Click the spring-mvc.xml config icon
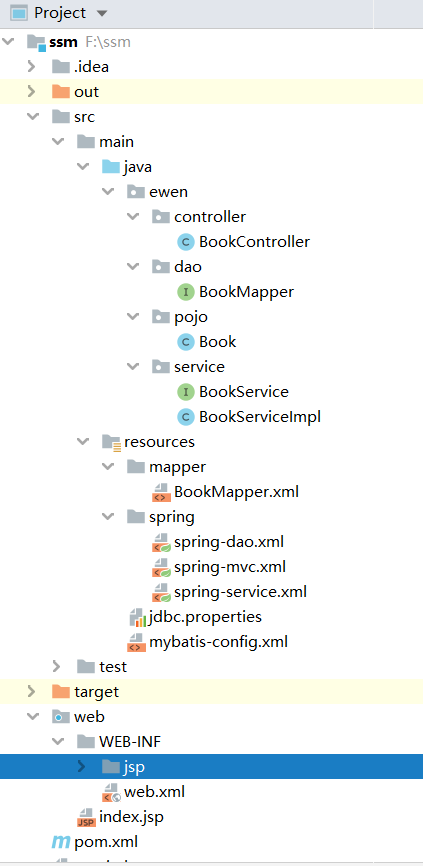Viewport: 423px width, 866px height. pos(161,567)
